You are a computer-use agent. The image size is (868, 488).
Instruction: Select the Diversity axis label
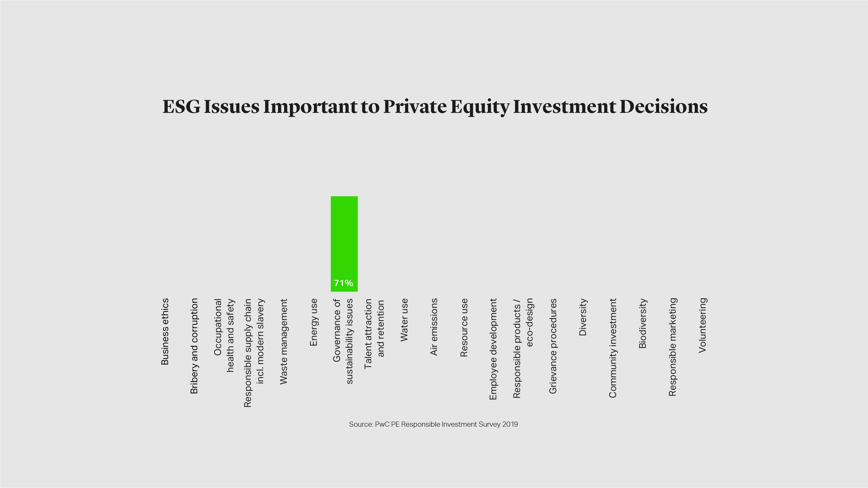(x=583, y=317)
